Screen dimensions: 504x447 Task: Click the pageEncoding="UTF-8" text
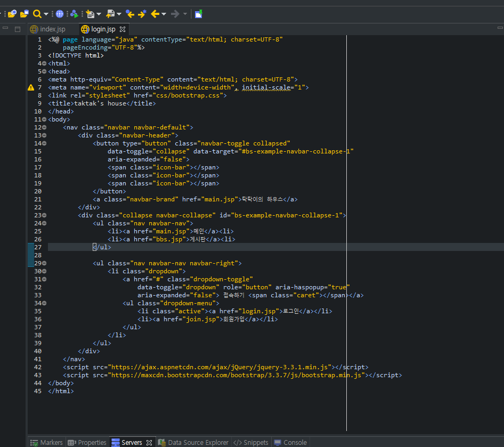point(100,47)
